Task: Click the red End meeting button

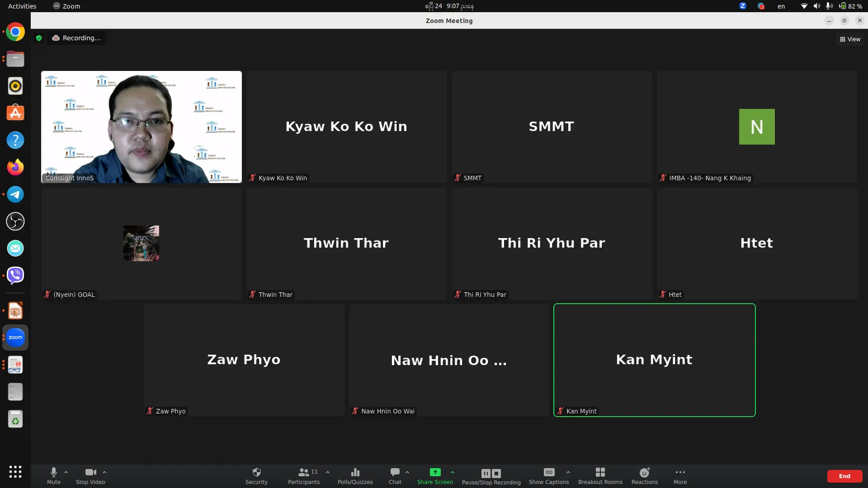Action: point(844,476)
